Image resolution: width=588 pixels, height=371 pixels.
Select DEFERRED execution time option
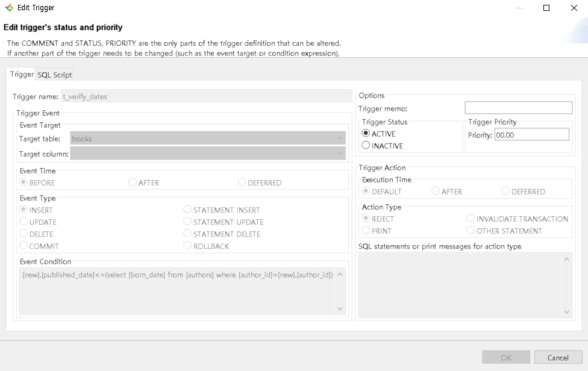point(506,192)
